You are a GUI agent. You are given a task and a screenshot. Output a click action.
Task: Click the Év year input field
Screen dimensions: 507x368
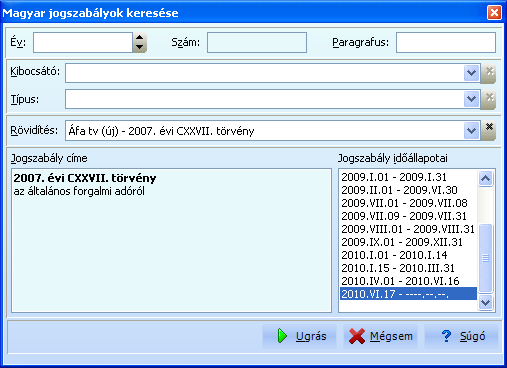[x=83, y=42]
